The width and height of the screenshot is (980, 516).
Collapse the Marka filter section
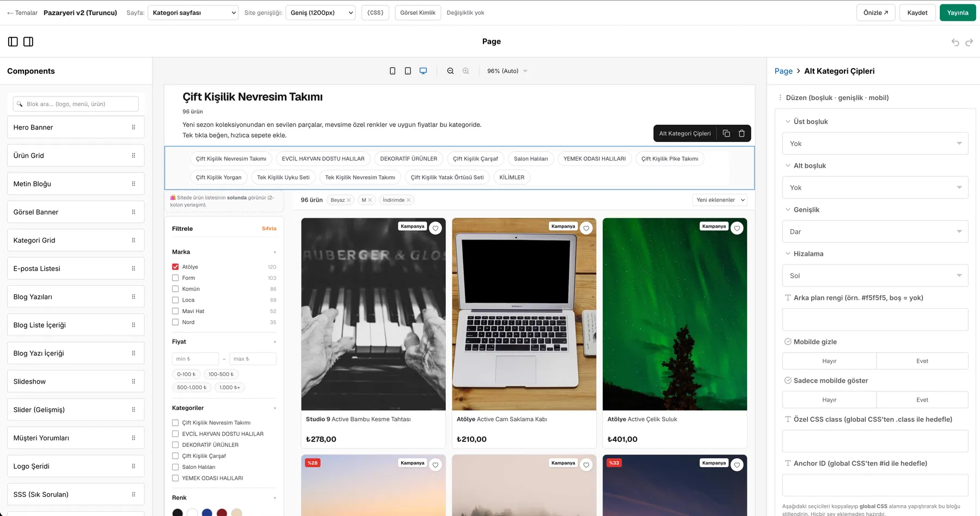point(275,253)
